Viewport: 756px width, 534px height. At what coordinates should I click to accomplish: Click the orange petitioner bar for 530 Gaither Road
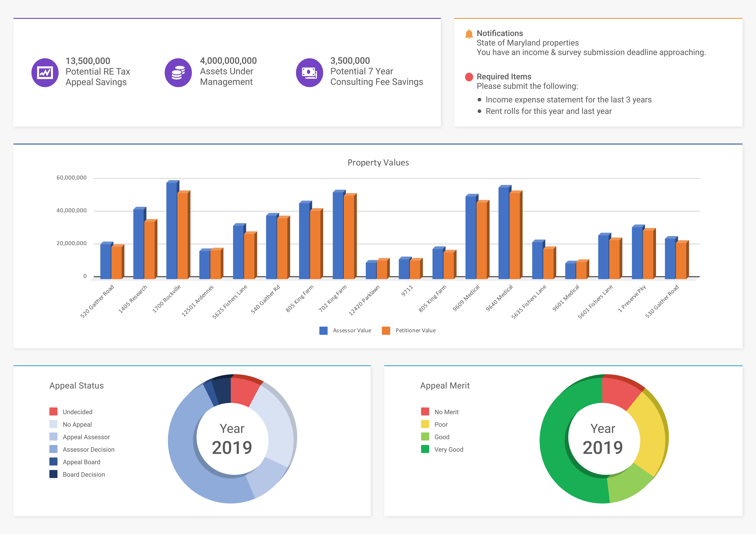point(681,261)
